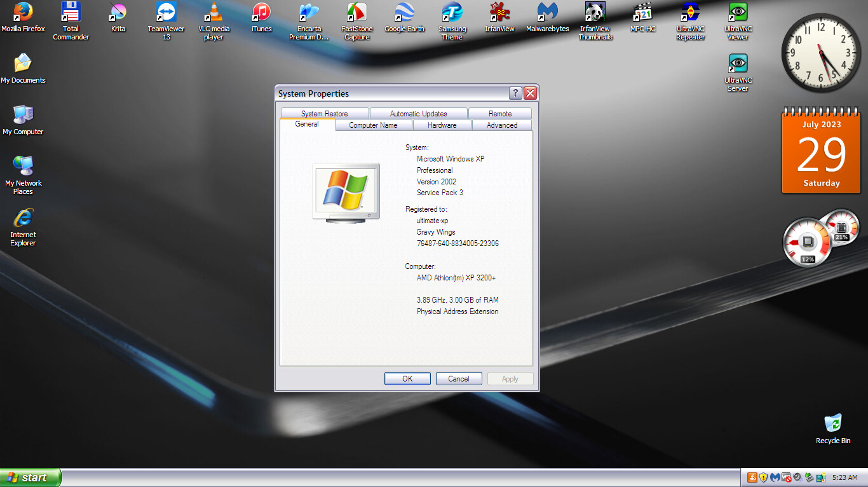Screen dimensions: 868x487
Task: Click the UltraVNC Server desktop icon
Action: point(738,64)
